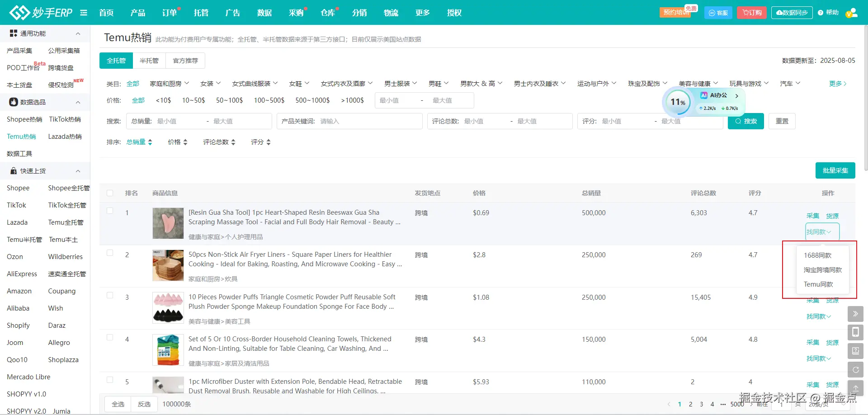Click the 重置 reset button

(x=782, y=121)
